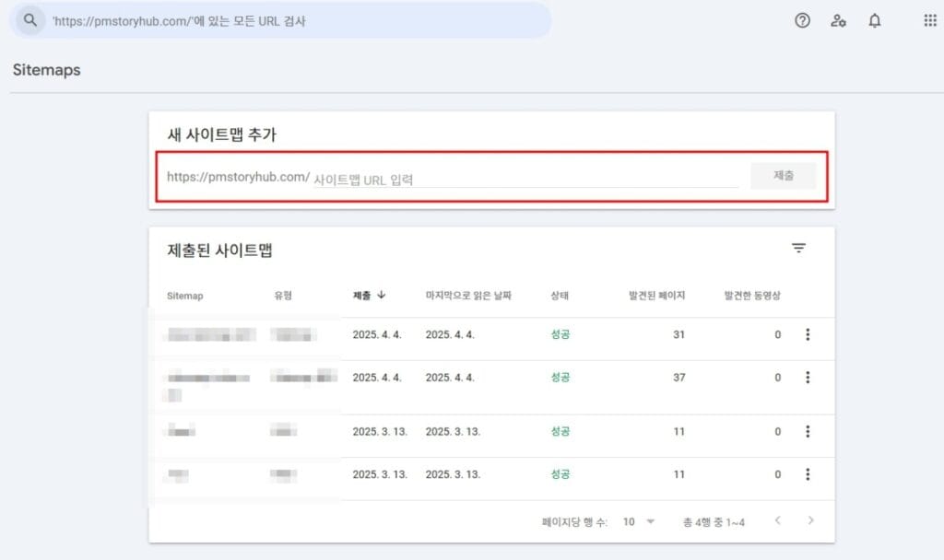Screen dimensions: 944x560
Task: Sort by 마지막으로 읽은 날짜 column
Action: (468, 296)
